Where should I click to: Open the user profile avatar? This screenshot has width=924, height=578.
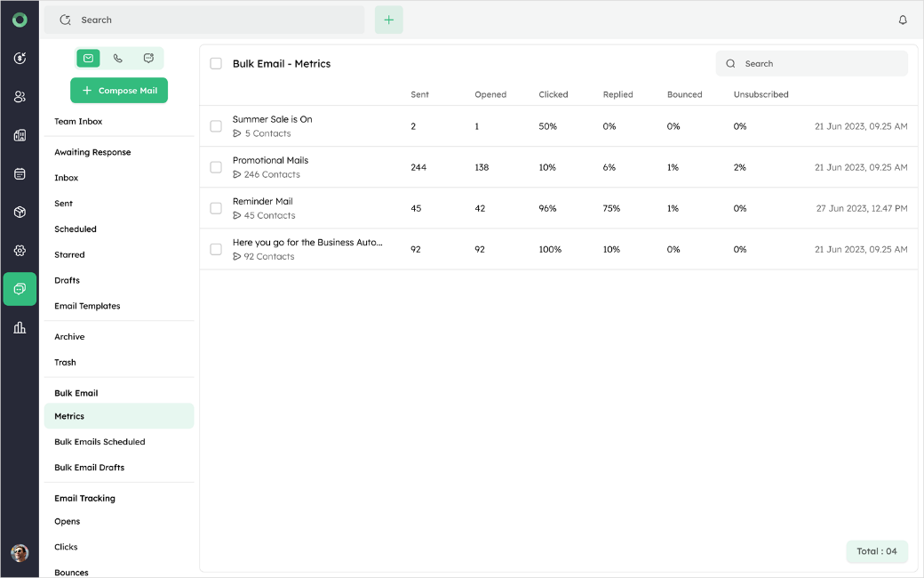(x=20, y=552)
